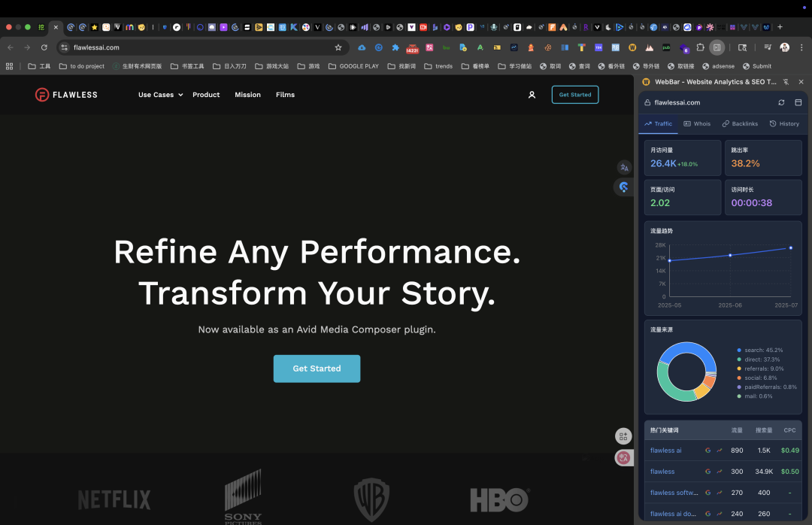The width and height of the screenshot is (812, 525).
Task: Click the bounce rate 38.2% card
Action: point(763,158)
